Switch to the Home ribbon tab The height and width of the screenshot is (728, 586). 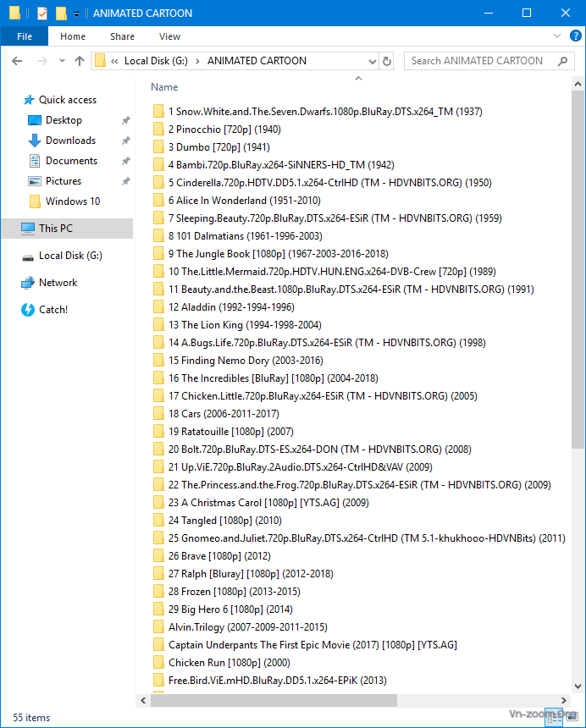click(x=73, y=36)
